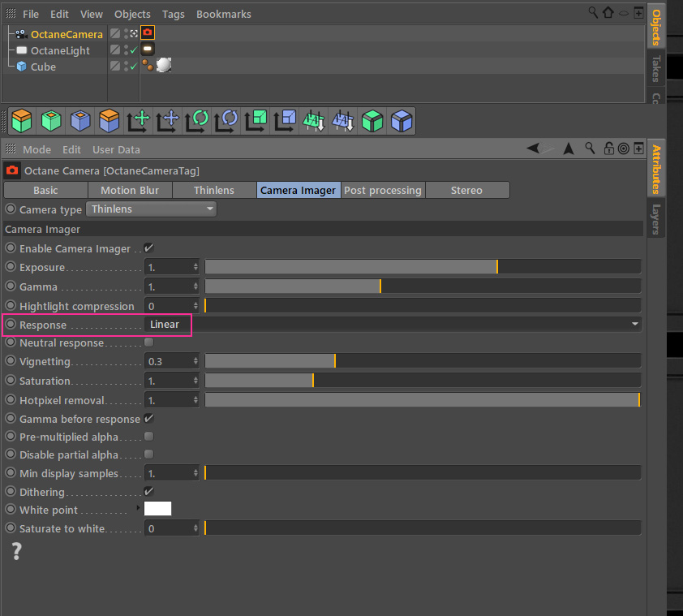Expand the White point color triangle
Viewport: 683px width, 616px height.
tap(138, 508)
